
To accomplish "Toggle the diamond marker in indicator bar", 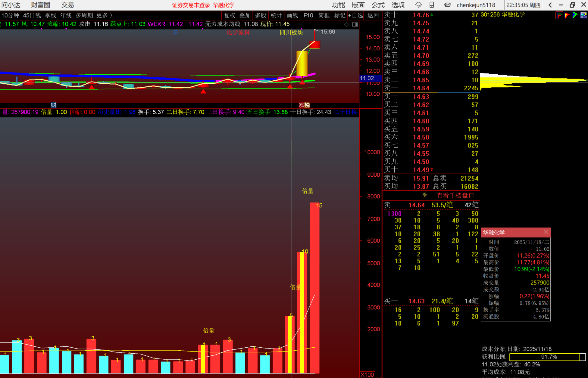I will (347, 24).
